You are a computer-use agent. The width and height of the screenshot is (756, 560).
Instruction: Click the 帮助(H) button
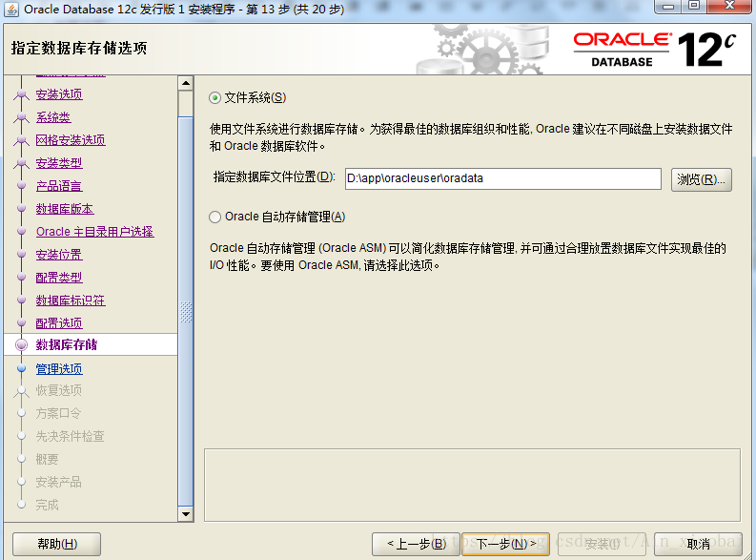pyautogui.click(x=57, y=544)
